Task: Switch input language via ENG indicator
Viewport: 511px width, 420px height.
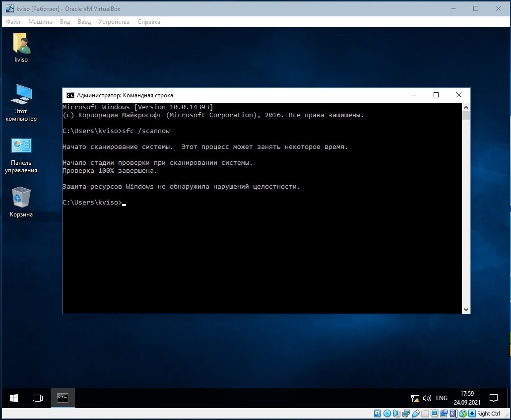Action: pos(442,398)
